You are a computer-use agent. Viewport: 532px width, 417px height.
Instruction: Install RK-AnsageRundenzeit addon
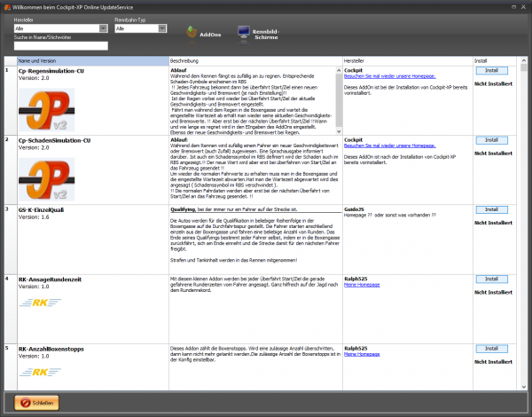click(491, 279)
